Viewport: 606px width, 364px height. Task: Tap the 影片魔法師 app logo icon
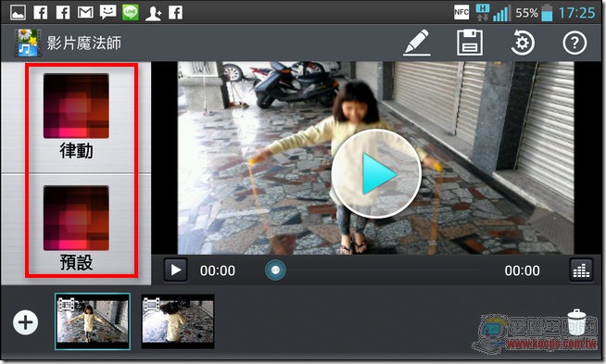click(28, 43)
